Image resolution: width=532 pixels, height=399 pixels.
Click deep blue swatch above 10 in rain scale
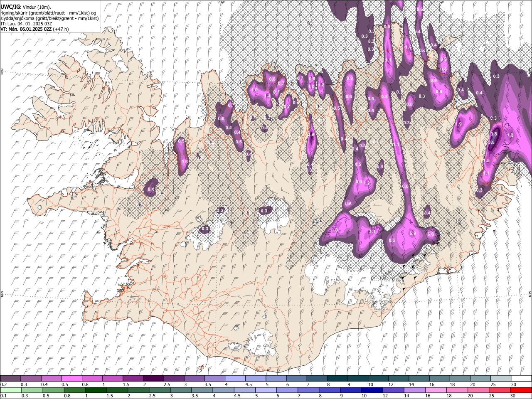point(371,390)
